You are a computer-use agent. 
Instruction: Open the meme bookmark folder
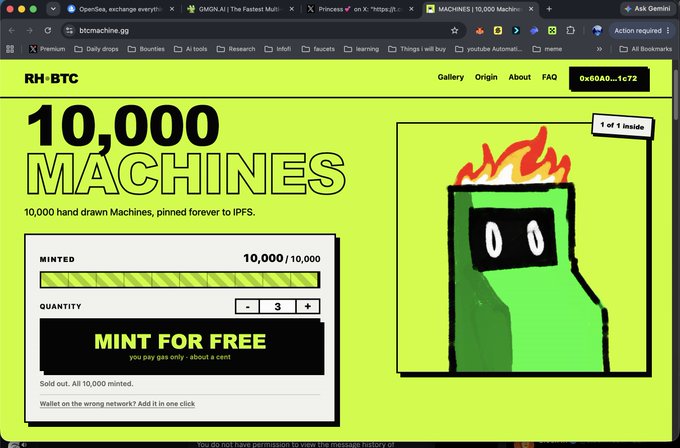(547, 49)
